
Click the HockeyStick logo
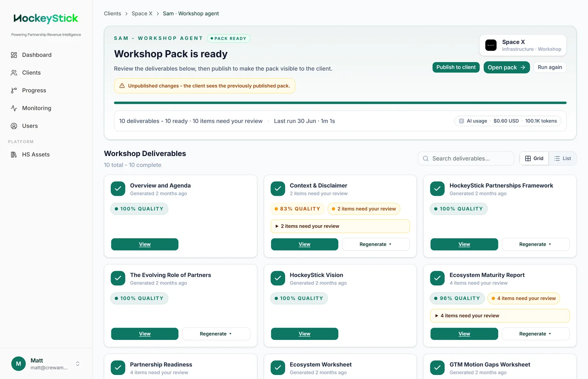coord(46,18)
